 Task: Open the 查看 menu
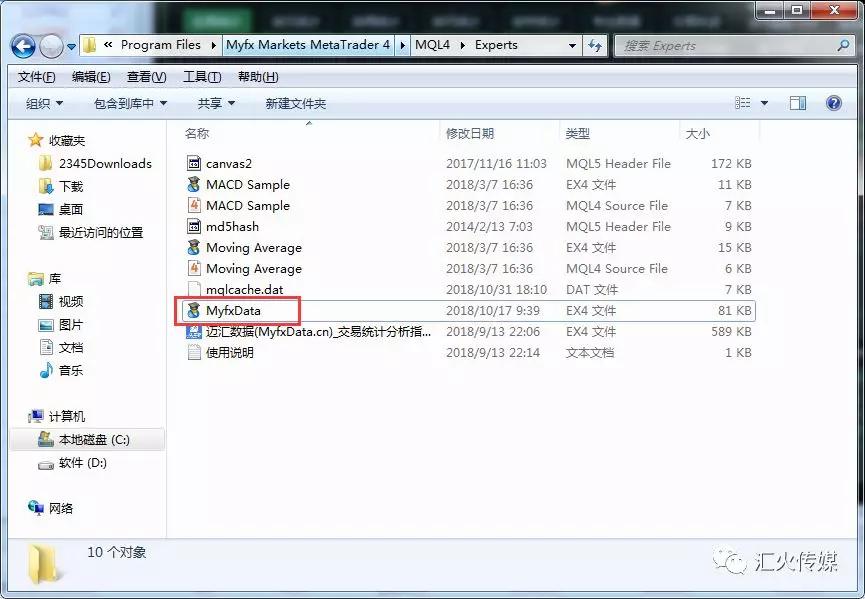pos(146,76)
